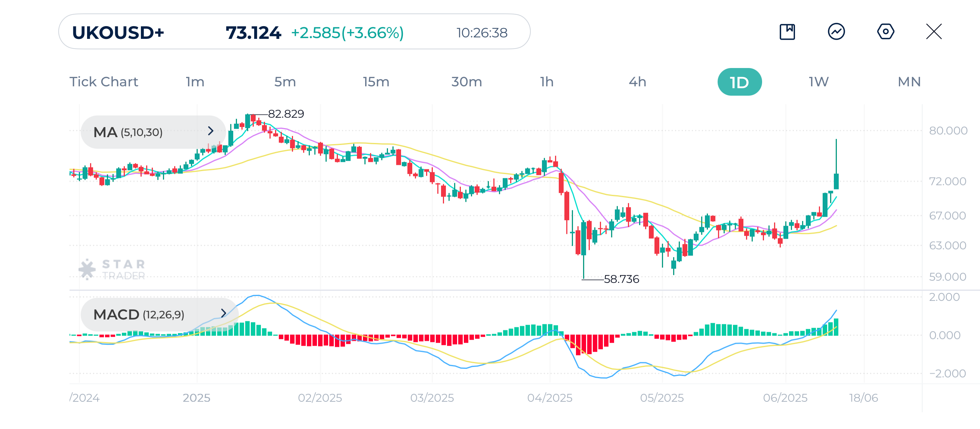Choose the 30m timeframe
Viewport: 980px width, 429px height.
pyautogui.click(x=466, y=82)
